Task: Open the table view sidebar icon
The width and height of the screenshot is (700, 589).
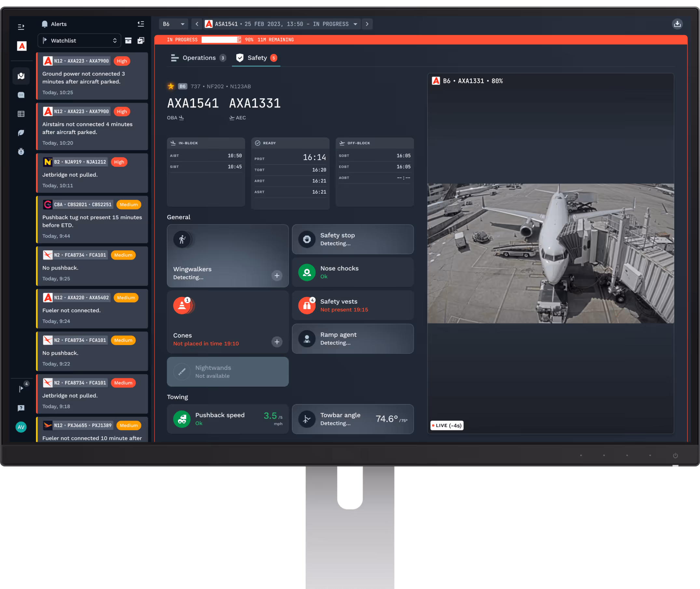Action: point(21,114)
